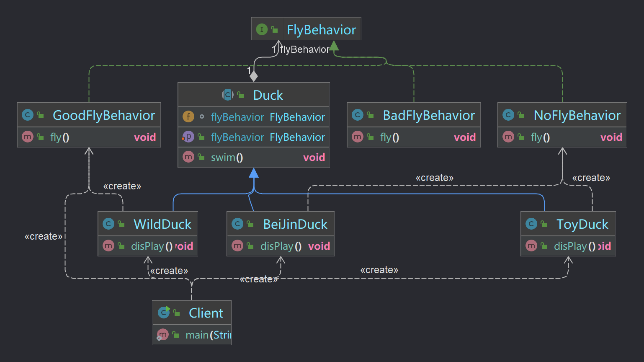The height and width of the screenshot is (362, 644).
Task: Click the class icon of ToyDuck
Action: tap(531, 224)
